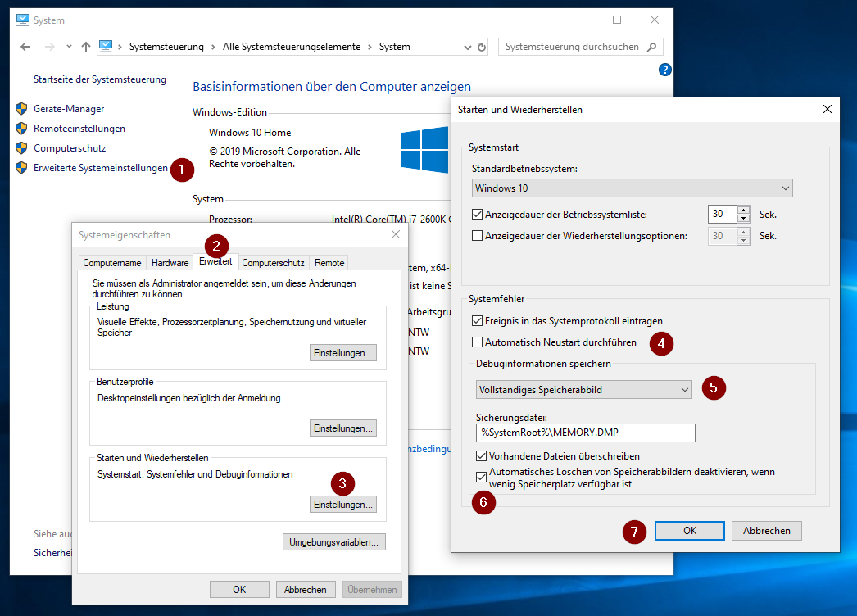Click shield icon beside Erweiterte Systemeinstellungen
Screen dimensions: 857x616
click(x=21, y=168)
